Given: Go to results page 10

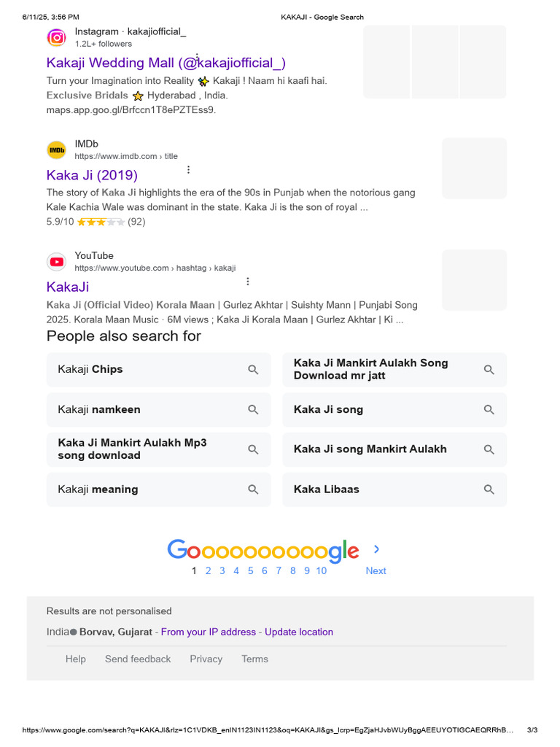Looking at the screenshot, I should coord(321,571).
